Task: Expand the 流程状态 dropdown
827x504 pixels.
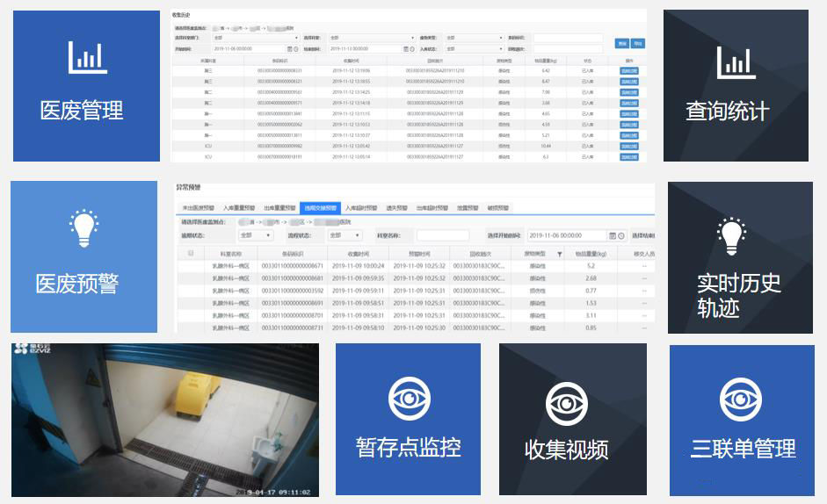Action: [345, 235]
